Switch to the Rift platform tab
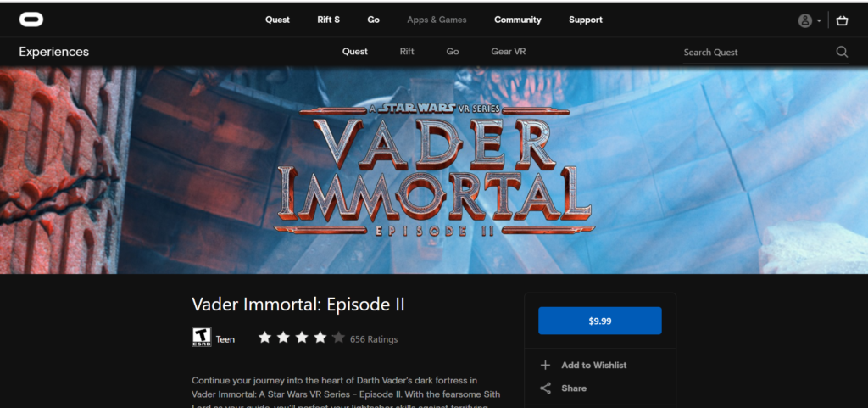This screenshot has width=868, height=408. [x=407, y=52]
